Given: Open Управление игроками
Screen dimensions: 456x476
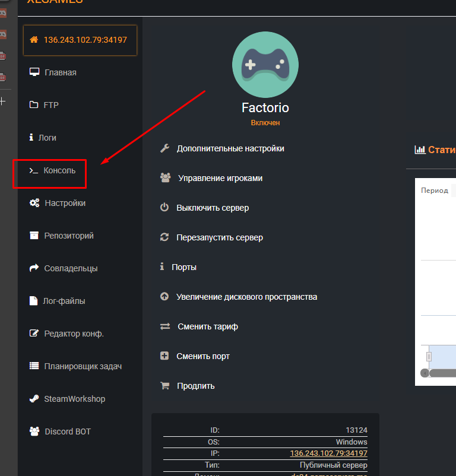Looking at the screenshot, I should (x=220, y=178).
